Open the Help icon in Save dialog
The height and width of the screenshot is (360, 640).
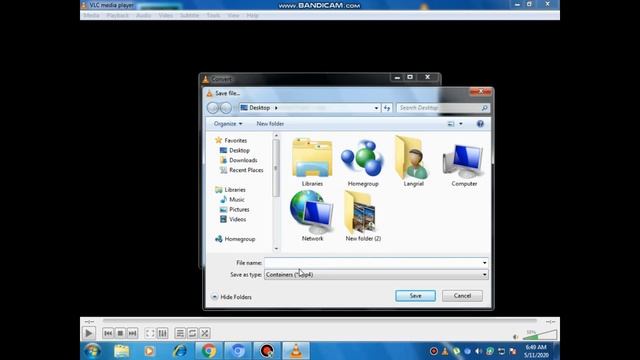[x=480, y=124]
